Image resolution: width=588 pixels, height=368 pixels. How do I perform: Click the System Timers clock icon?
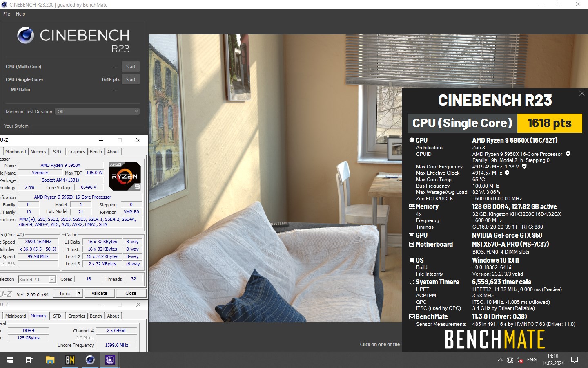412,282
